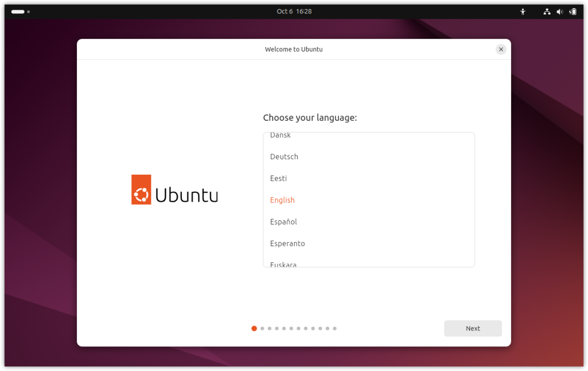Viewport: 588px width, 371px height.
Task: Select the highlighted English language
Action: click(x=369, y=200)
